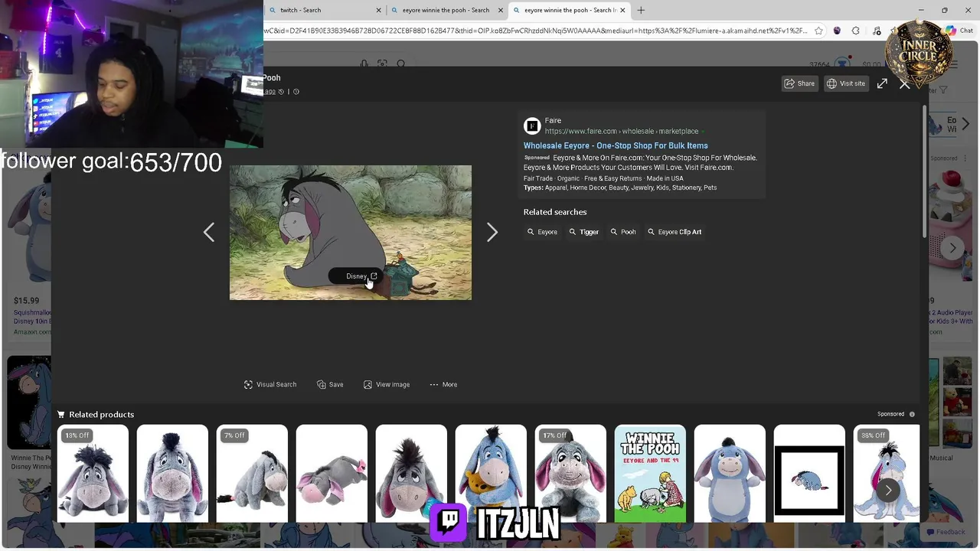Show next related products arrow

(x=888, y=490)
